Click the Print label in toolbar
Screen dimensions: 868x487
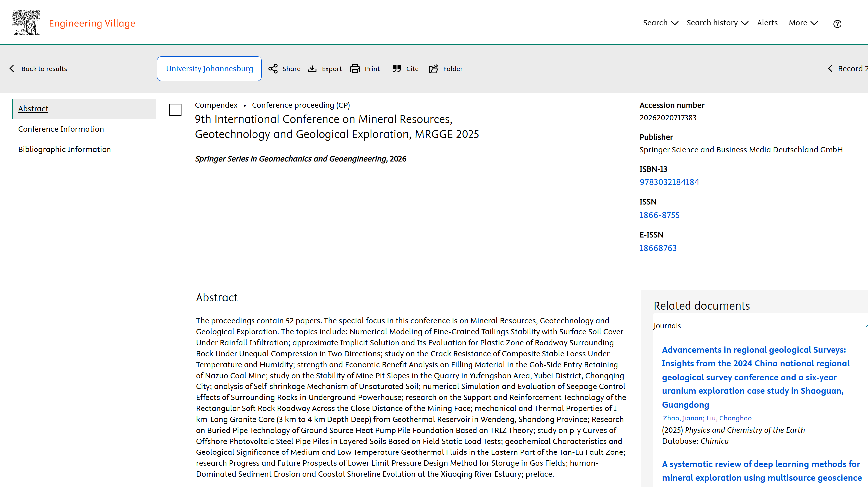372,69
